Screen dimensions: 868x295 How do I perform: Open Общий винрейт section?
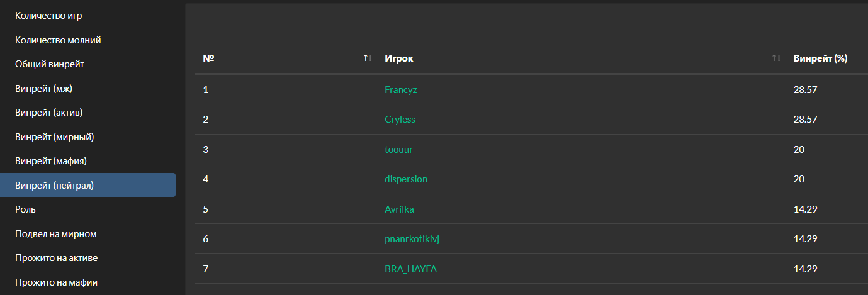(50, 64)
